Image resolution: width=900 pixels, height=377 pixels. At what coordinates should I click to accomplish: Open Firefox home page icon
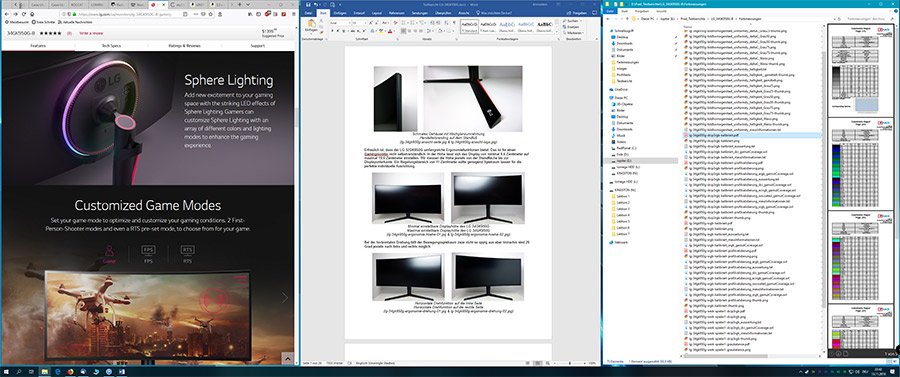point(32,14)
